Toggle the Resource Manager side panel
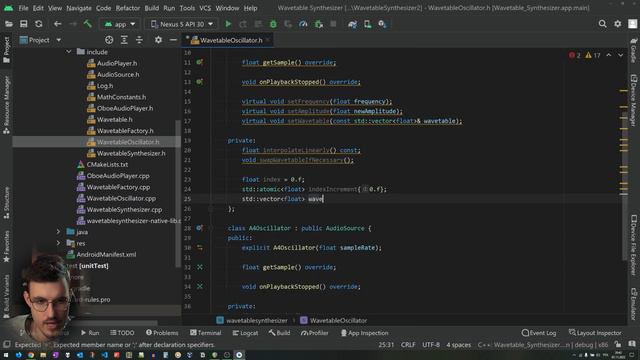Screen dimensions: 640x360 click(6, 105)
